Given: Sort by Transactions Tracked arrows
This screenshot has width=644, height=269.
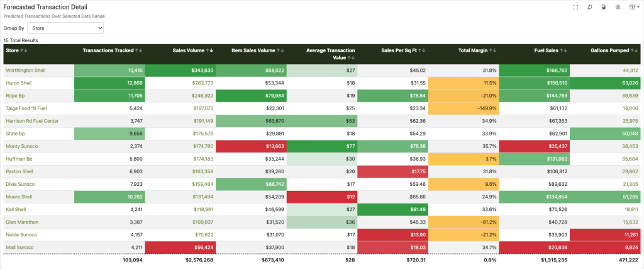Looking at the screenshot, I should pyautogui.click(x=139, y=50).
